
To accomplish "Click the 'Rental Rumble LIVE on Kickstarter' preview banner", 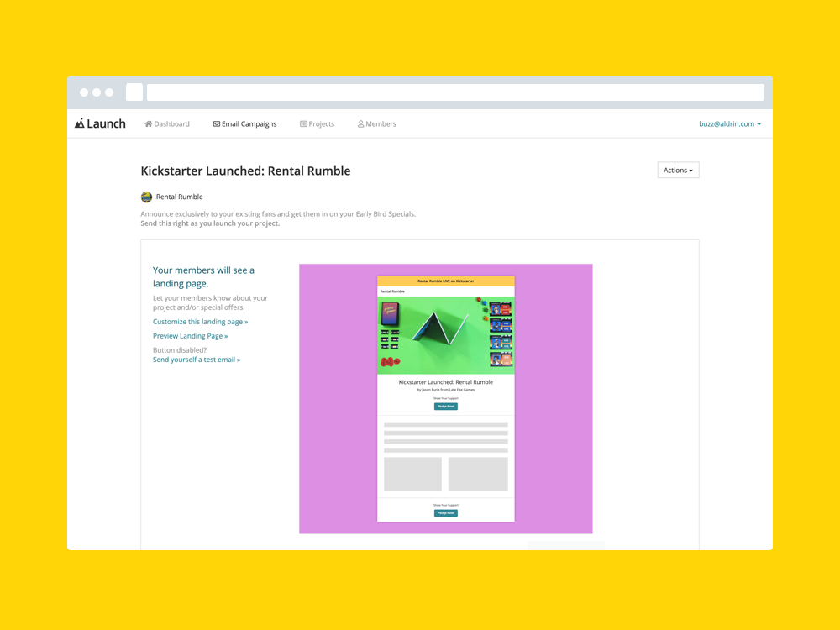I will 446,281.
